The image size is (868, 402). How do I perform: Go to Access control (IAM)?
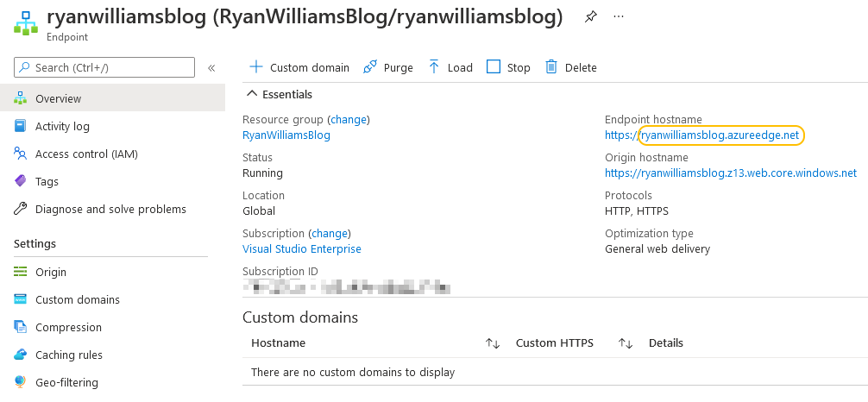(x=86, y=154)
